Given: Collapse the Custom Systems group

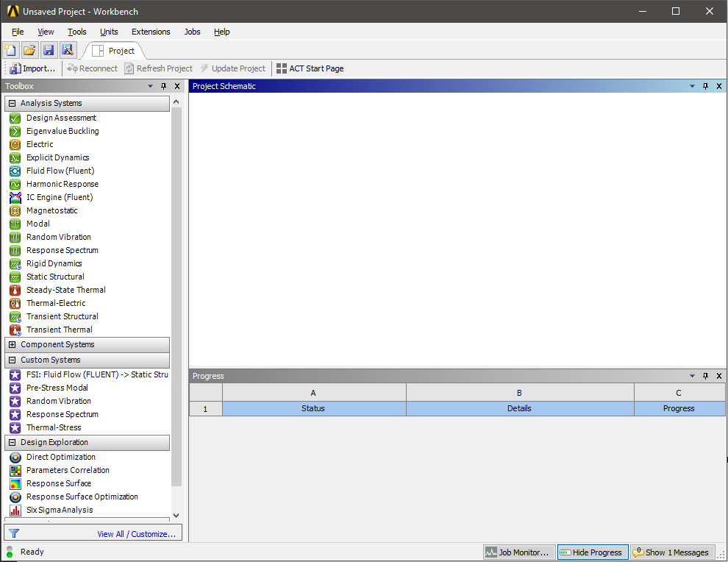Looking at the screenshot, I should 12,360.
